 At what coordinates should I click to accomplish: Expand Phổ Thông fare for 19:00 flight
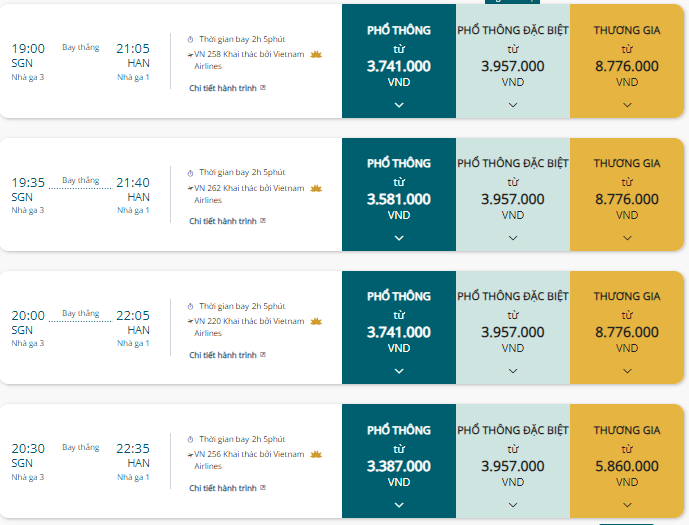pyautogui.click(x=399, y=105)
